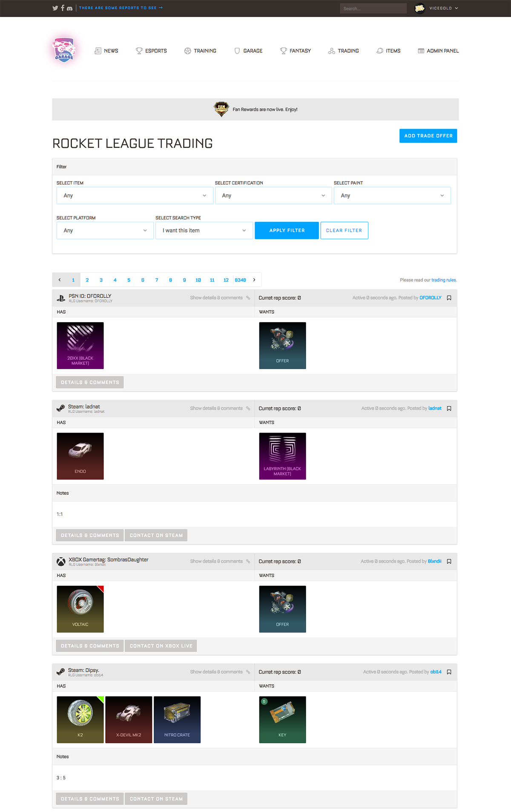Open the Select Certification dropdown

[273, 196]
